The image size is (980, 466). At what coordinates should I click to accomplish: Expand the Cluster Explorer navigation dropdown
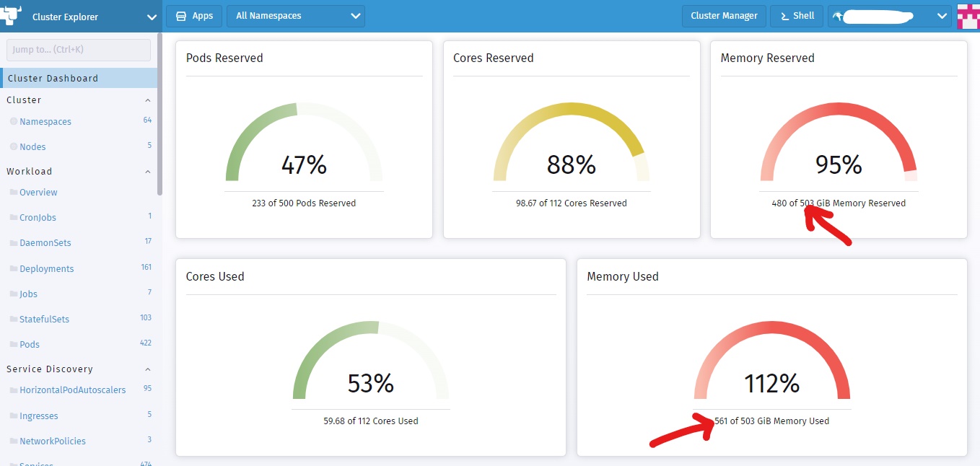pyautogui.click(x=150, y=14)
